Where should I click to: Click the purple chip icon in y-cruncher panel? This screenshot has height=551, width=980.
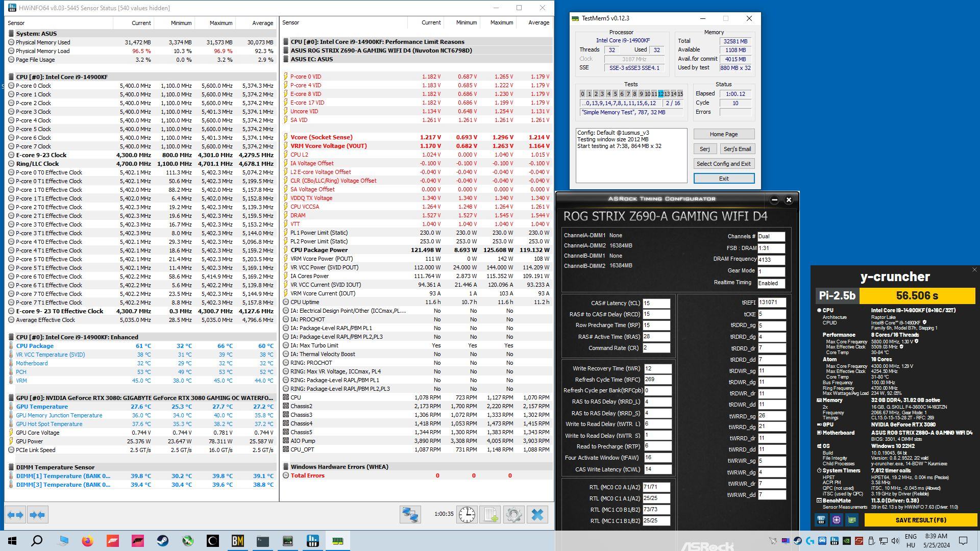click(x=836, y=520)
